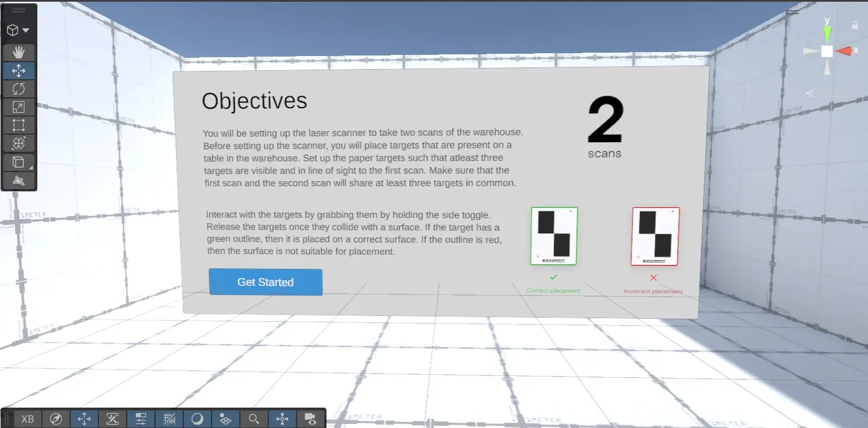868x428 pixels.
Task: Click the camera visibility icon in bottom toolbar
Action: [310, 419]
